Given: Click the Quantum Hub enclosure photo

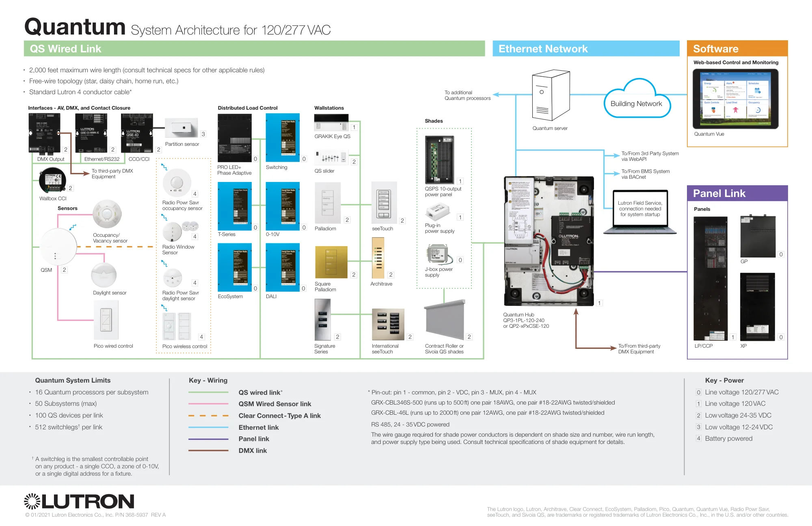Looking at the screenshot, I should [549, 241].
